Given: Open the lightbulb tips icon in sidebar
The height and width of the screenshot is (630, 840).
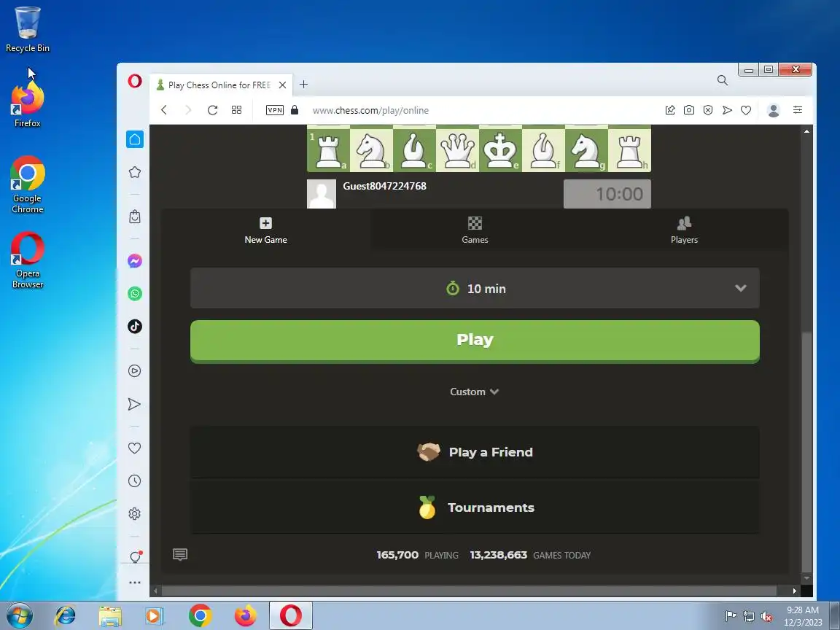Looking at the screenshot, I should coord(136,557).
